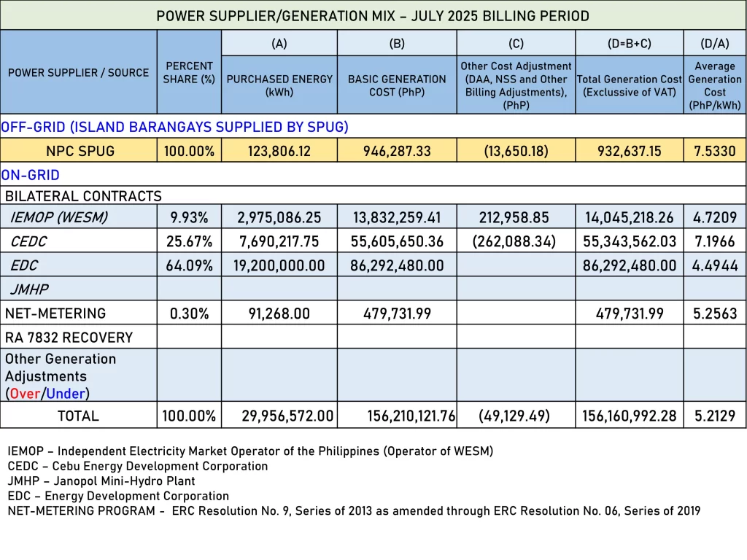The height and width of the screenshot is (560, 747).
Task: Click EDC percent share cell 64.09%
Action: pyautogui.click(x=189, y=265)
